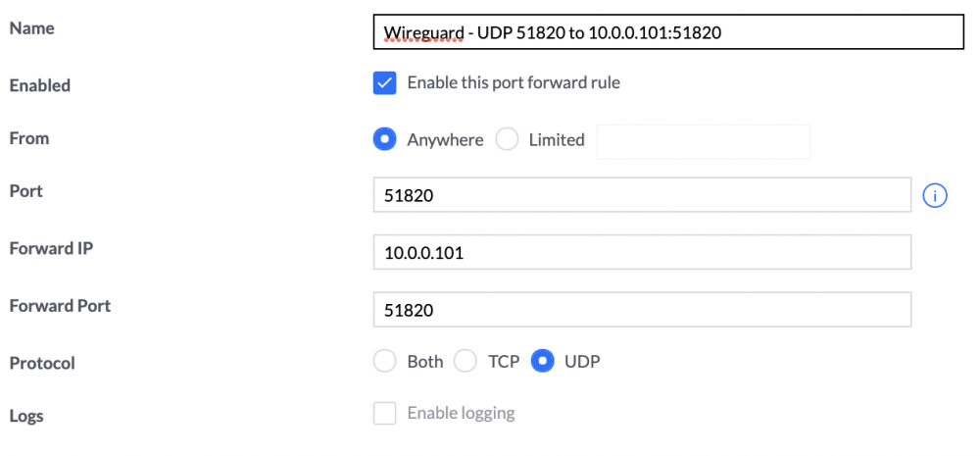Click the Logs row label

(26, 416)
